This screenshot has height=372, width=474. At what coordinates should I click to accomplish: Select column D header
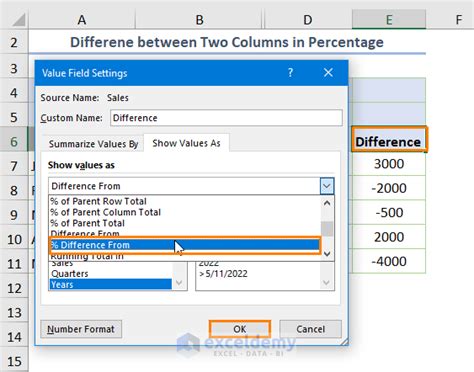pyautogui.click(x=308, y=19)
